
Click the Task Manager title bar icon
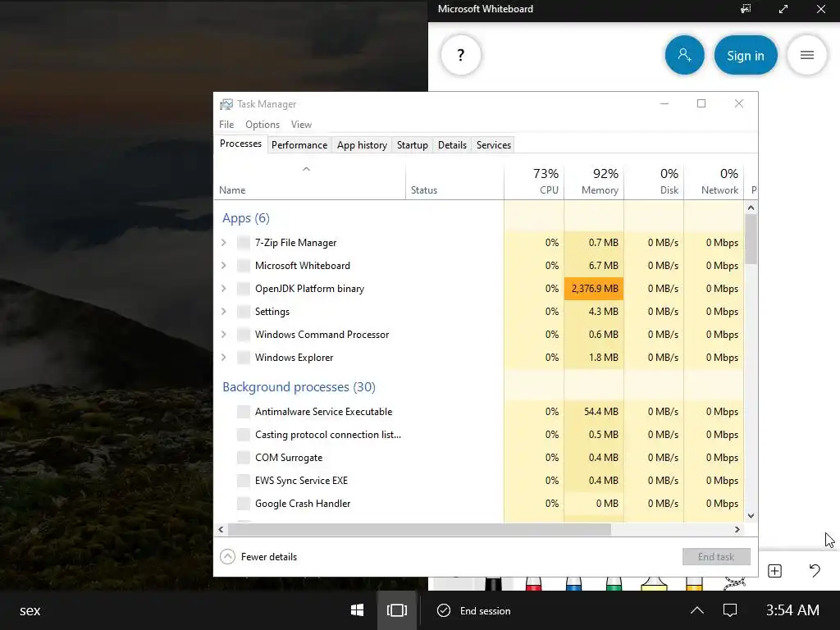(x=226, y=104)
